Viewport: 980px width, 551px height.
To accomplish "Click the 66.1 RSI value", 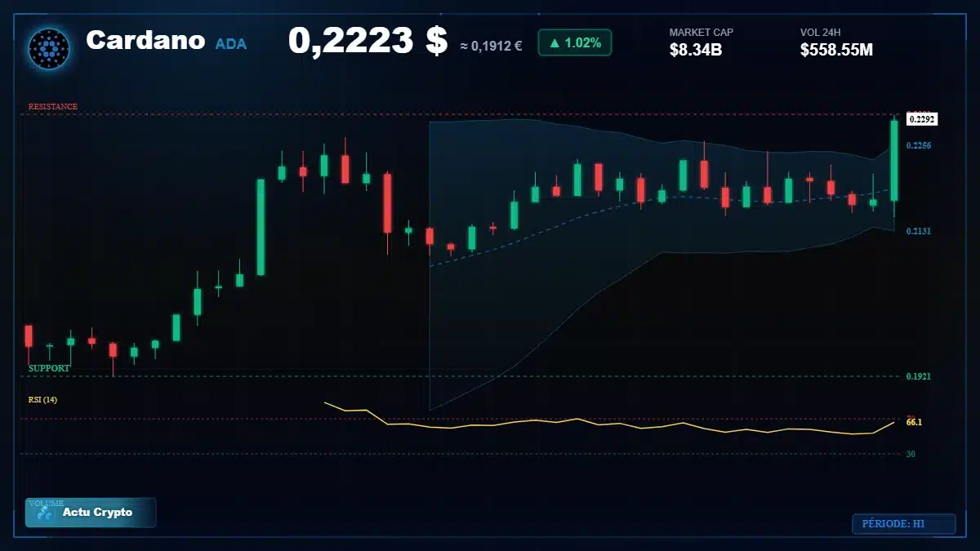I will pyautogui.click(x=915, y=422).
